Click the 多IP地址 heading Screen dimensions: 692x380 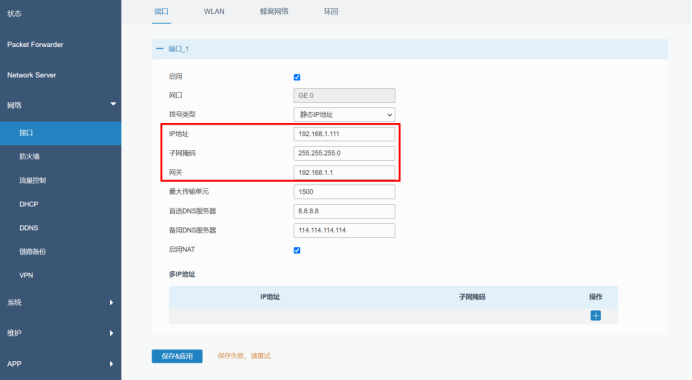click(182, 274)
